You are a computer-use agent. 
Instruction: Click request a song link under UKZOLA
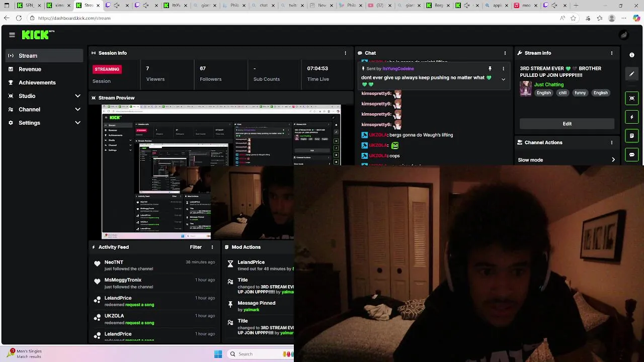[140, 323]
